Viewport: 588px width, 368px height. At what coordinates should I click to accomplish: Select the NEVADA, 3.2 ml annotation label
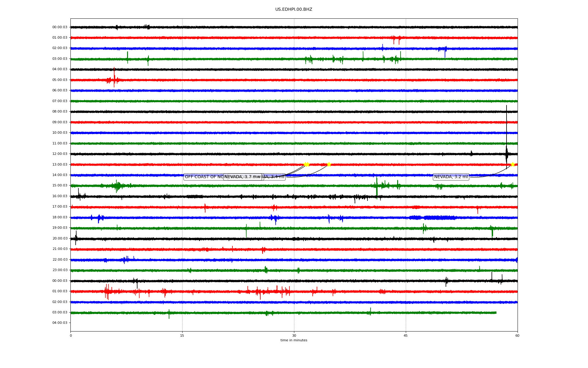tap(451, 177)
